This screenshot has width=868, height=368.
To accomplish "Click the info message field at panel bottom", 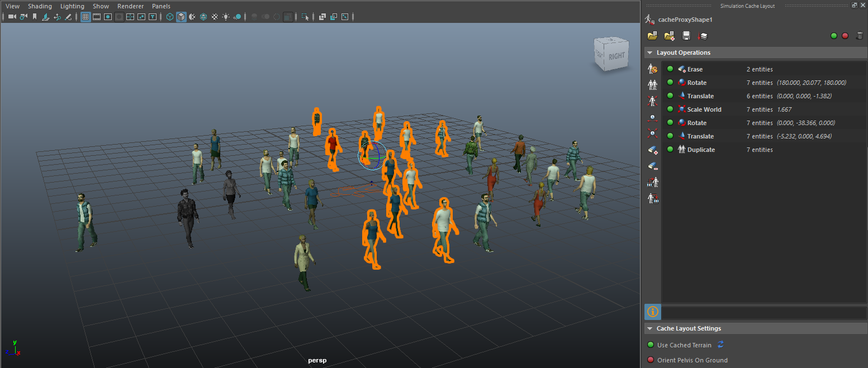I will pyautogui.click(x=764, y=312).
